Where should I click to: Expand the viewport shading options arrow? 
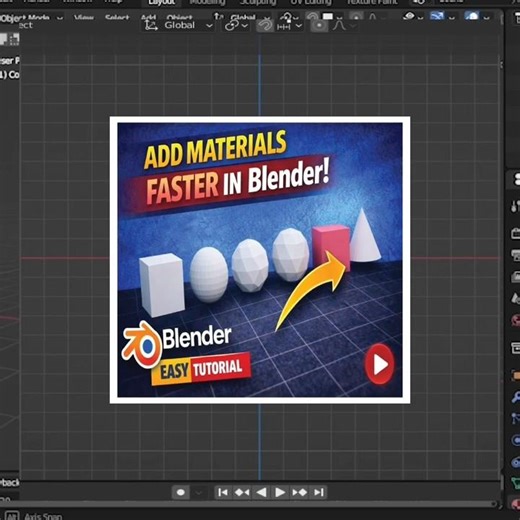click(x=487, y=17)
